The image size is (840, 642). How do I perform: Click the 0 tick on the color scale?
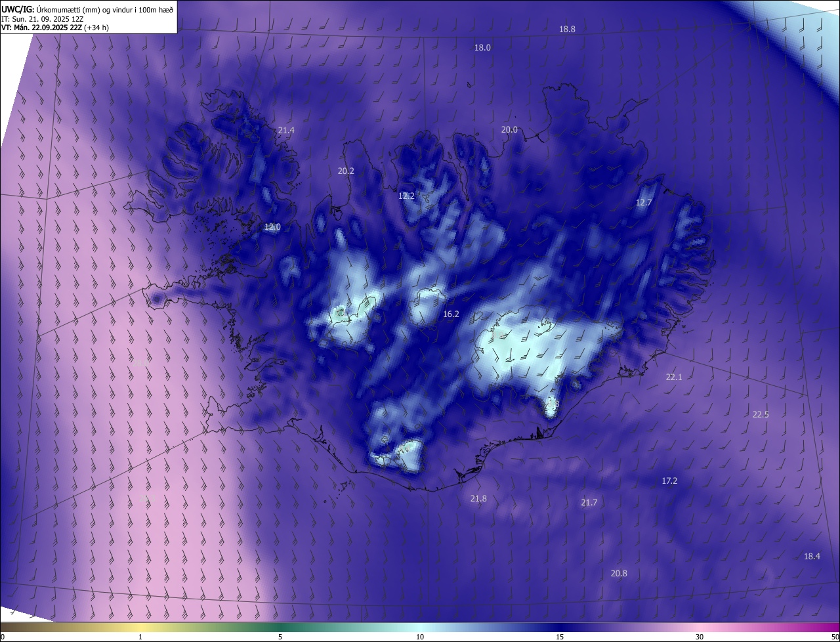(3, 637)
